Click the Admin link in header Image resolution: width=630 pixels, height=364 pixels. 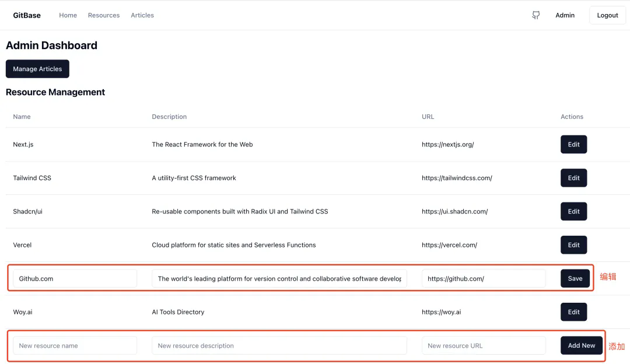565,15
